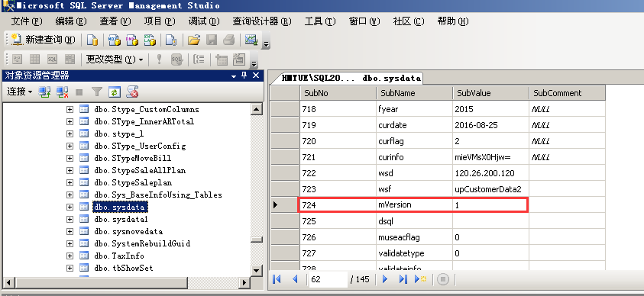Expand dbo.SType_UserConfig node

coord(70,146)
